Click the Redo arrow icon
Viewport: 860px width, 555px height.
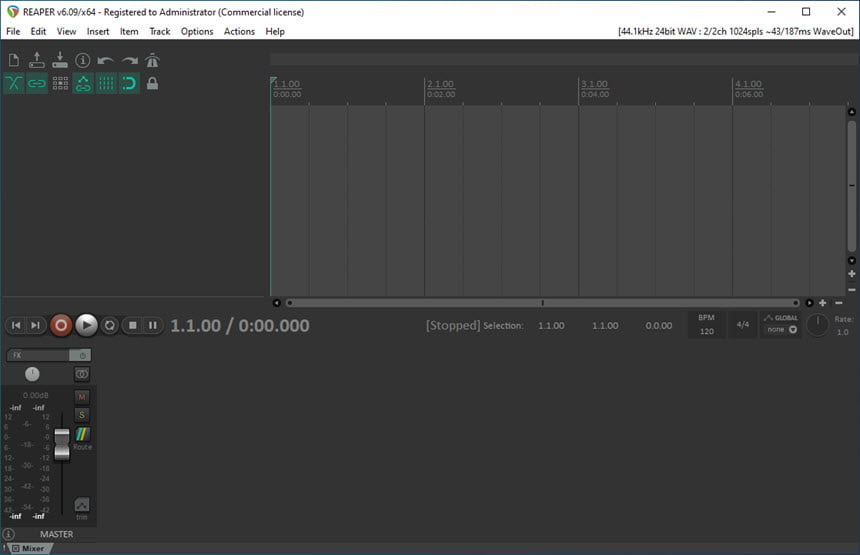coord(130,60)
